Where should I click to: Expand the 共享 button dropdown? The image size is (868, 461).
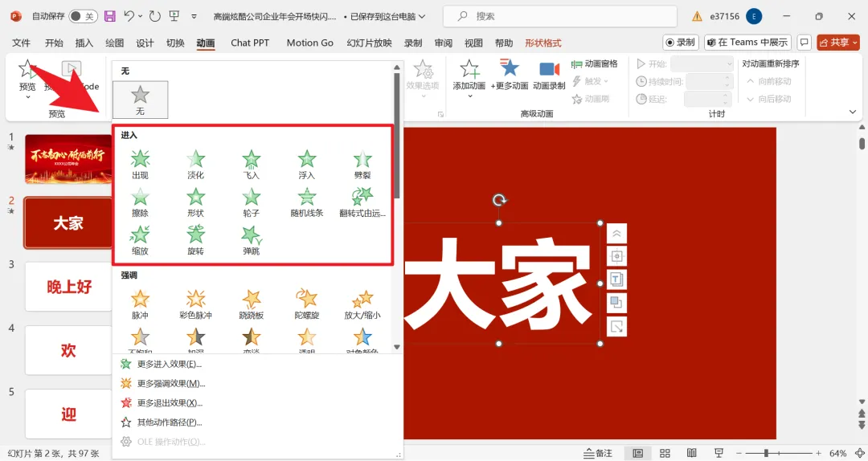(x=855, y=43)
